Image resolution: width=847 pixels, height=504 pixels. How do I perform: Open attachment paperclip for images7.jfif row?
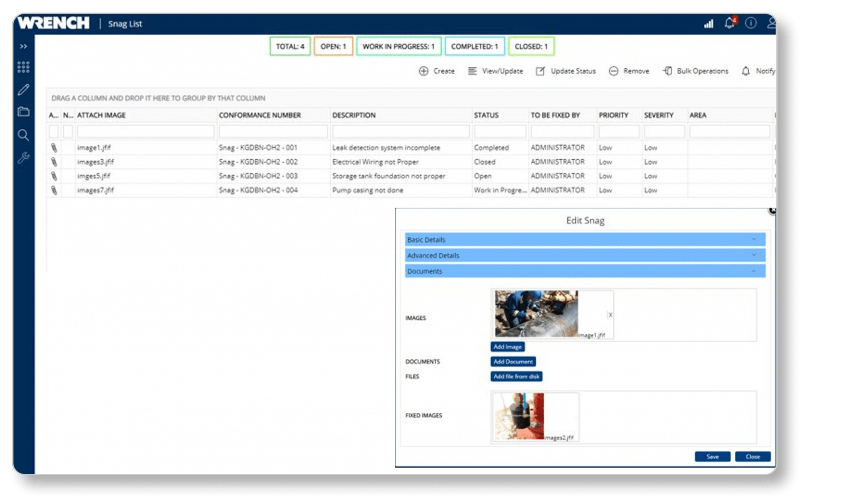[54, 190]
